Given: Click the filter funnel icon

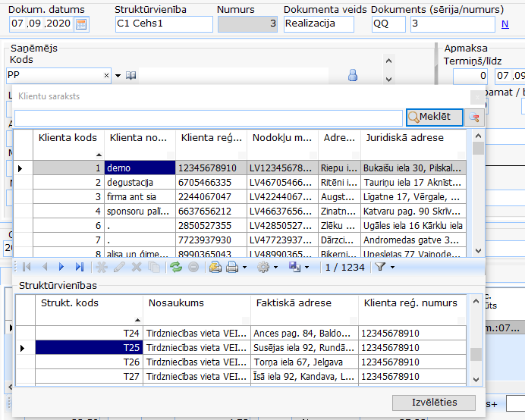Looking at the screenshot, I should pyautogui.click(x=380, y=267).
